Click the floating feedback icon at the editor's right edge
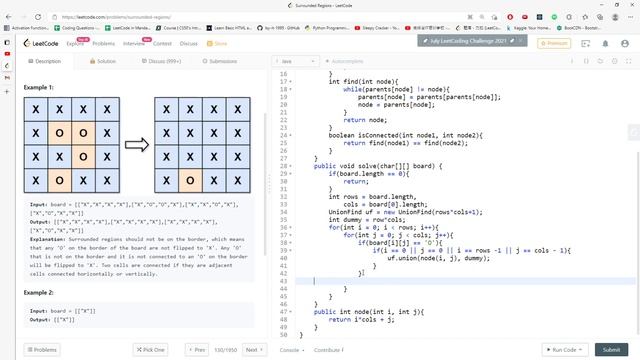The height and width of the screenshot is (360, 640). pos(633,132)
